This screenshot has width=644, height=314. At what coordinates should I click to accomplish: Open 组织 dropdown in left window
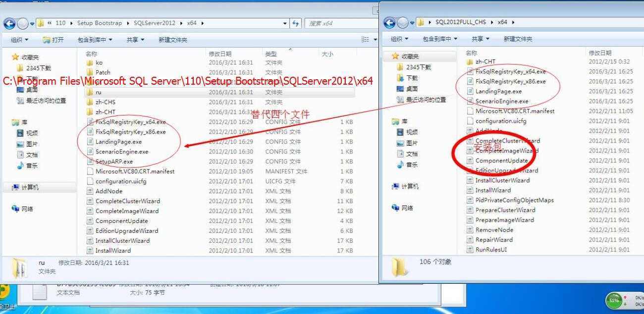(x=20, y=40)
